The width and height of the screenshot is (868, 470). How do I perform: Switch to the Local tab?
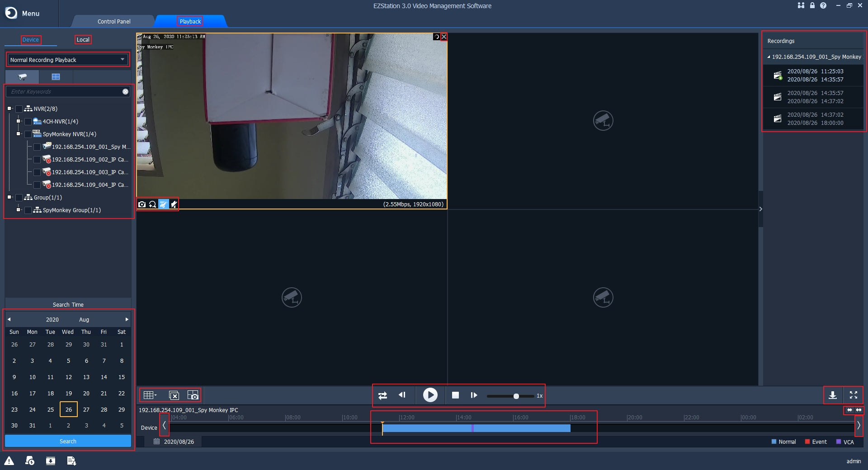pyautogui.click(x=83, y=40)
